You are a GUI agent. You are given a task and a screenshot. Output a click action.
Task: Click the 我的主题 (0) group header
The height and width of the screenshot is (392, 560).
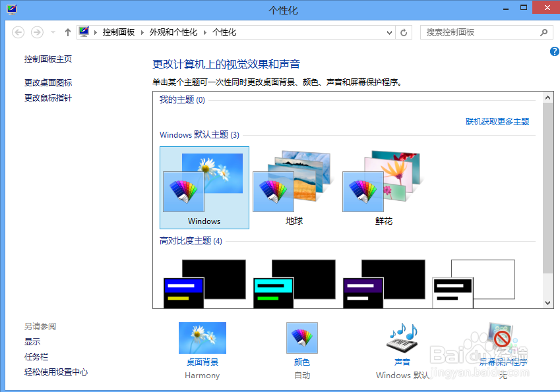coord(182,100)
